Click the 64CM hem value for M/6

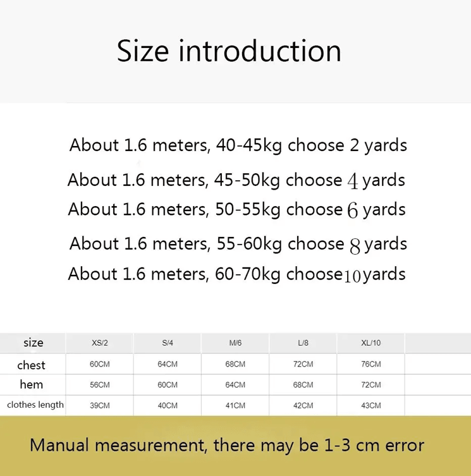point(235,384)
